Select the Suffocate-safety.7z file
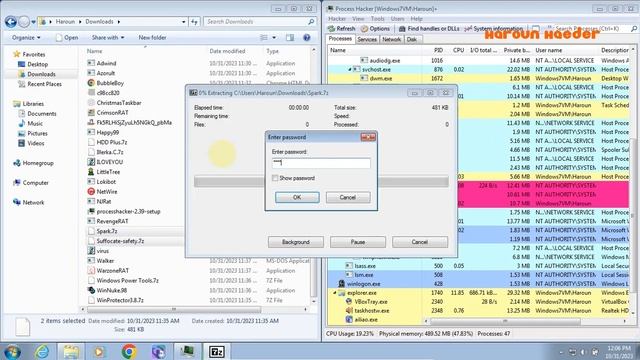The image size is (640, 360). click(x=120, y=241)
